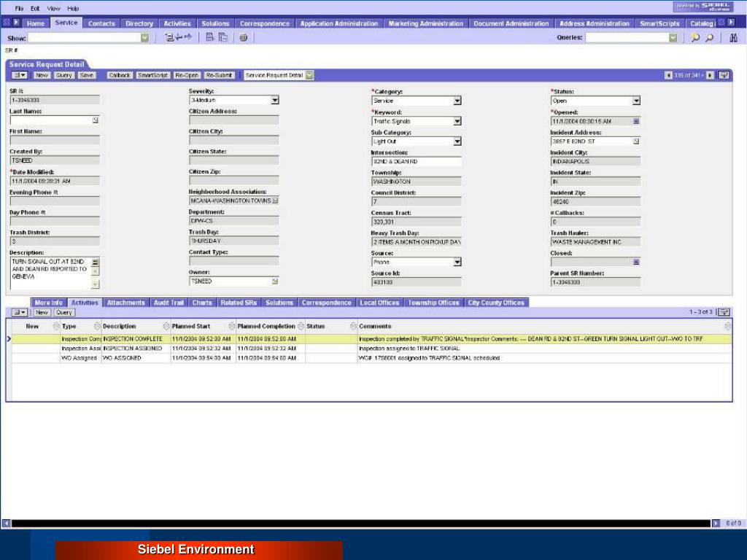Open the Activities applet menu button

tap(19, 312)
